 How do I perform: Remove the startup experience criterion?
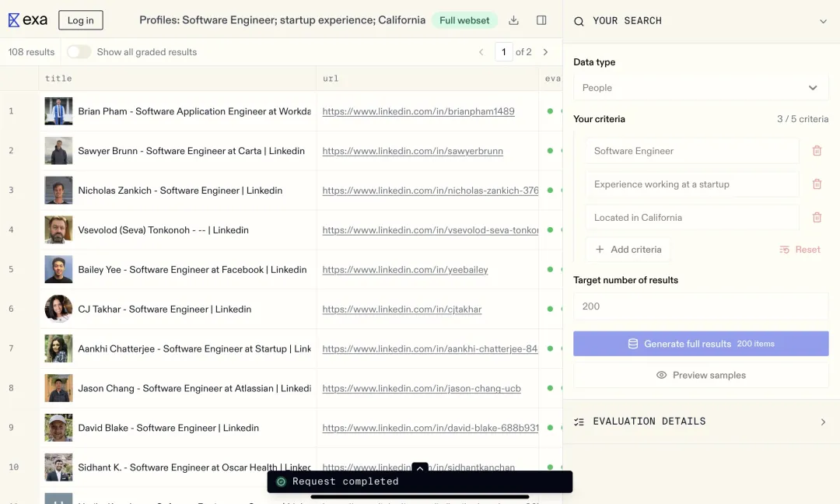click(817, 184)
